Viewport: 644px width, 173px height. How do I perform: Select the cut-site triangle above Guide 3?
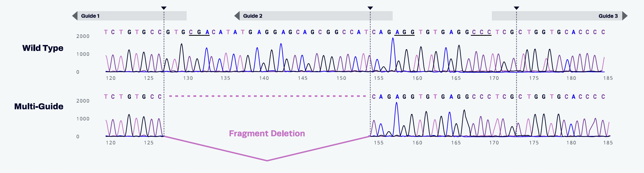coord(516,8)
